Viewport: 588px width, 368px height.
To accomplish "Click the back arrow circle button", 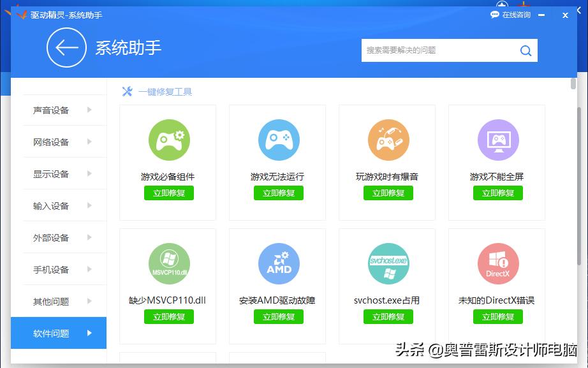I will click(x=66, y=48).
